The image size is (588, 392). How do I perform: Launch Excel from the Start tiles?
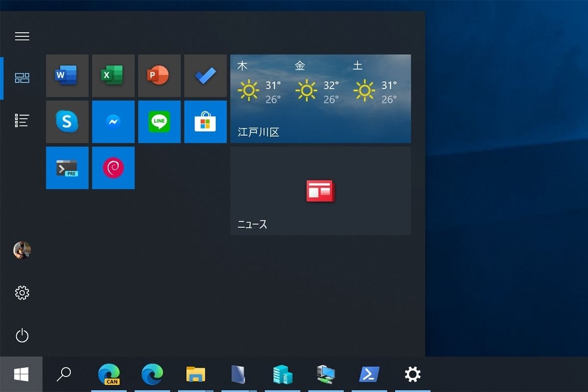(x=113, y=75)
